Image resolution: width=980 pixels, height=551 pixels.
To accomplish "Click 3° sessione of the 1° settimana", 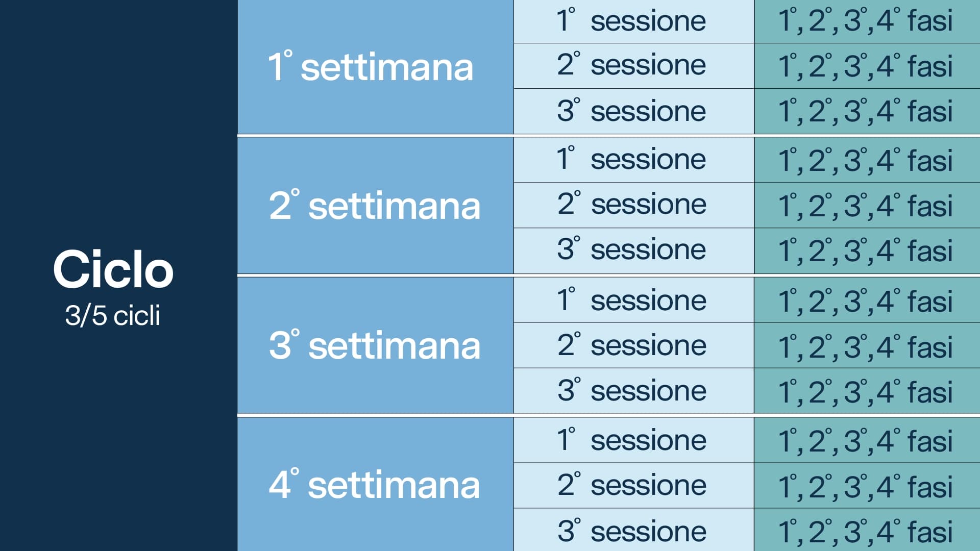I will pos(633,111).
